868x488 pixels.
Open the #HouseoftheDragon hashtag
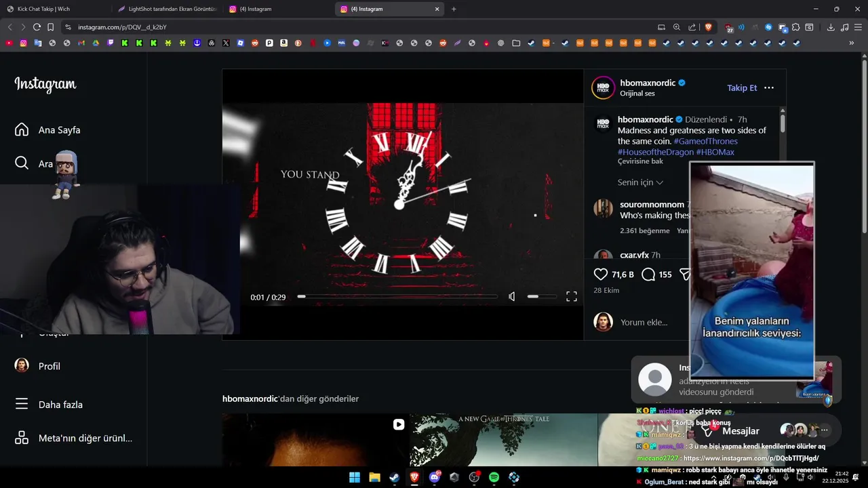655,152
